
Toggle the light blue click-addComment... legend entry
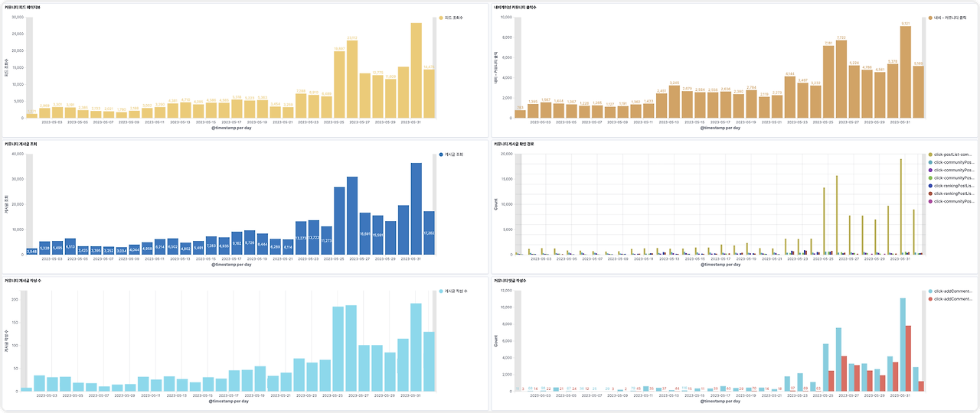pyautogui.click(x=952, y=291)
